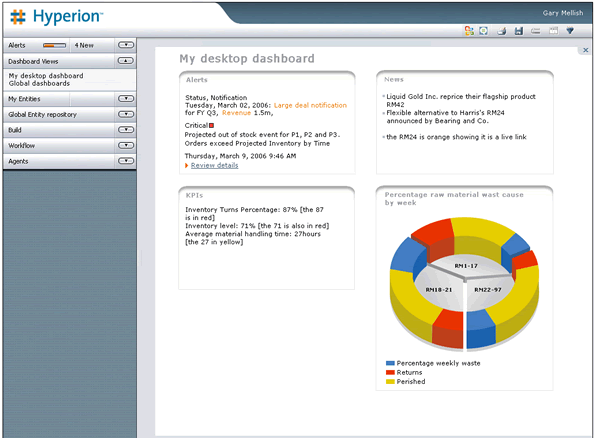Viewport: 595px width, 447px height.
Task: Click the 'My desktop dashboard' page heading
Action: pos(247,58)
